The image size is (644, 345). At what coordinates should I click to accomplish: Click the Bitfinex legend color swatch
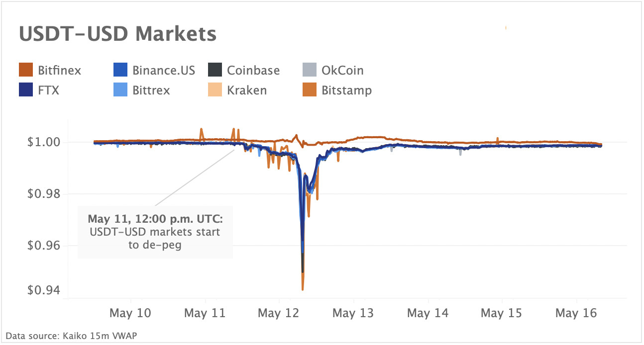coord(26,70)
